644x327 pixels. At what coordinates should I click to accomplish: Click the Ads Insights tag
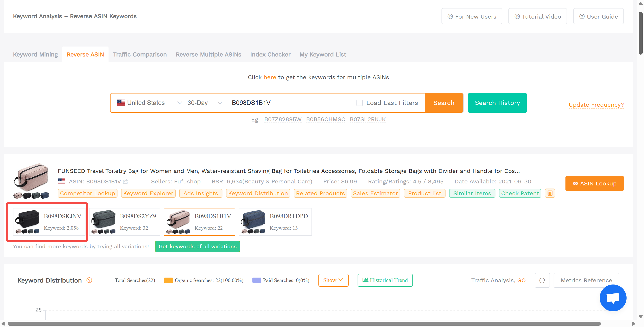pos(200,193)
